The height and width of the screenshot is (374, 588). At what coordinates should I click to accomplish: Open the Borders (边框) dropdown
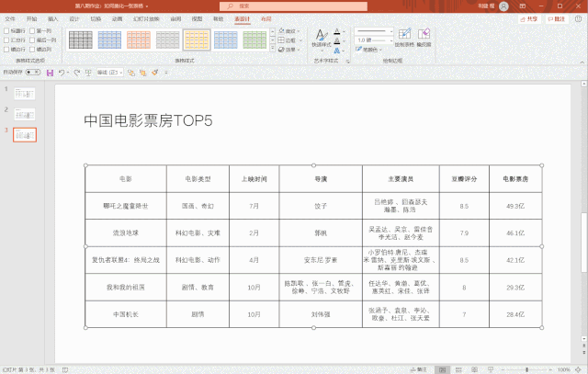point(288,40)
